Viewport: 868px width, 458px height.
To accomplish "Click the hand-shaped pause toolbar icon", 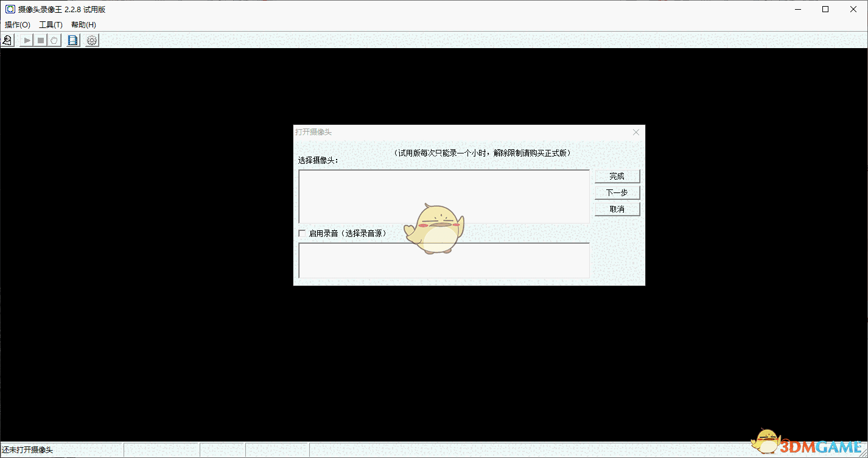I will point(54,40).
